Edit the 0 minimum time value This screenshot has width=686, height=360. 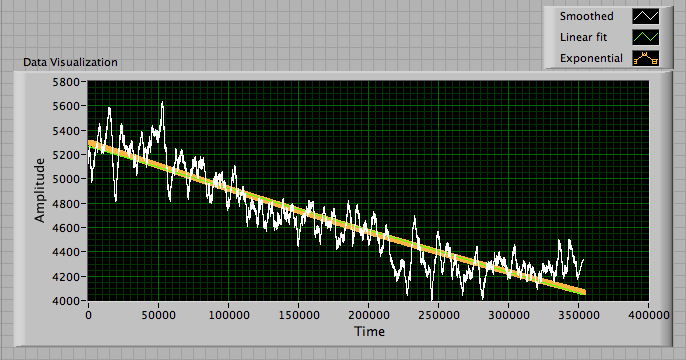(88, 315)
